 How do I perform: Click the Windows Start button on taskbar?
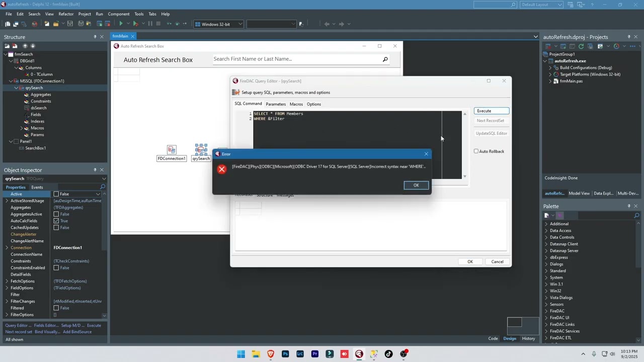coord(241,354)
